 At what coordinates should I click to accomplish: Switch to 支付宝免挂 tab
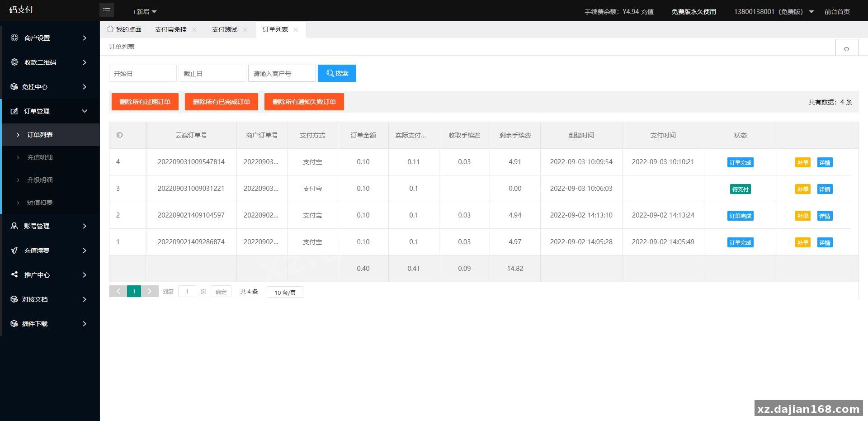[x=171, y=29]
